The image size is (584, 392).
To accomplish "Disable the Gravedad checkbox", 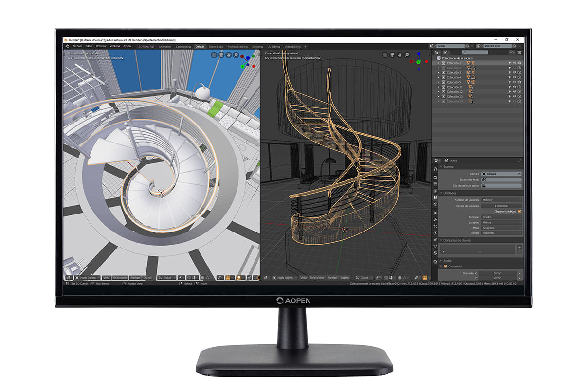I will tap(445, 267).
